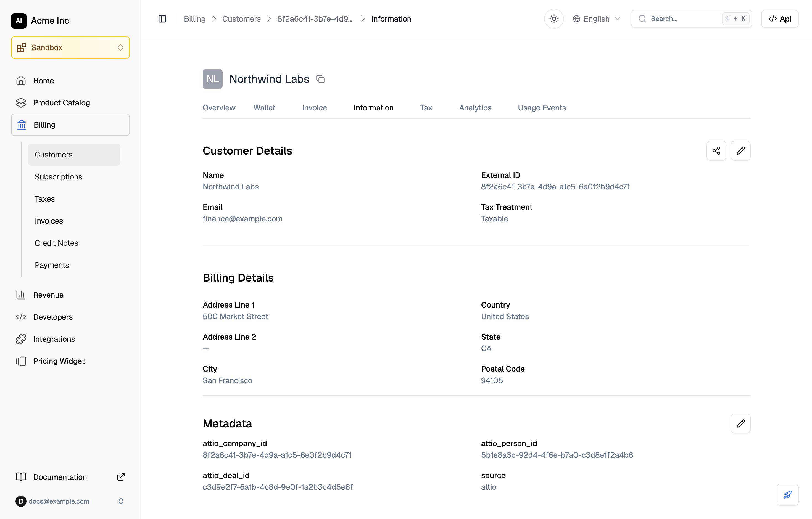This screenshot has height=519, width=812.
Task: Click the External ID value
Action: tap(555, 187)
